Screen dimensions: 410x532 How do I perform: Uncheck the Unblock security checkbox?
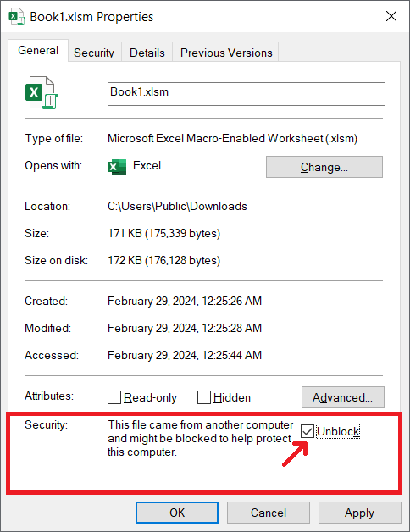(307, 431)
